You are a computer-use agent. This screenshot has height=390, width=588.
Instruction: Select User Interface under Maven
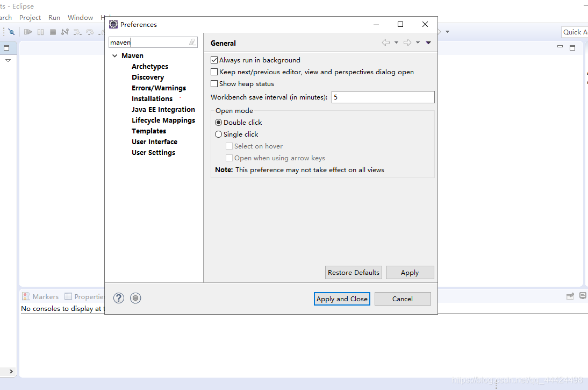[154, 142]
